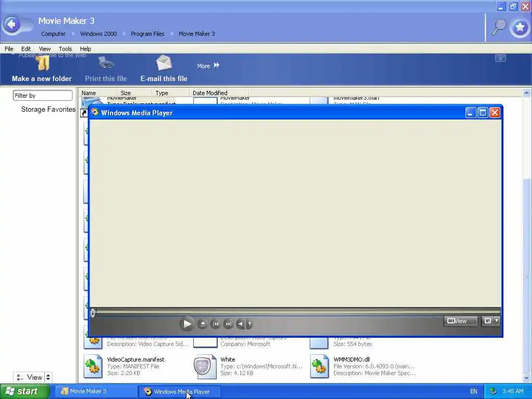Open the View selector in the sidebar
Image resolution: width=532 pixels, height=399 pixels.
(29, 377)
